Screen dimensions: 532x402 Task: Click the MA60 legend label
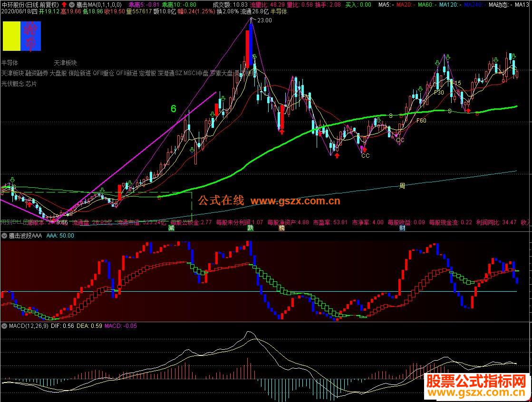(x=427, y=5)
